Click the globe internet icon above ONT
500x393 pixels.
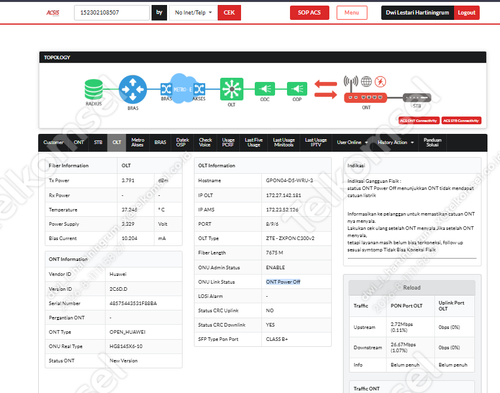click(x=366, y=81)
